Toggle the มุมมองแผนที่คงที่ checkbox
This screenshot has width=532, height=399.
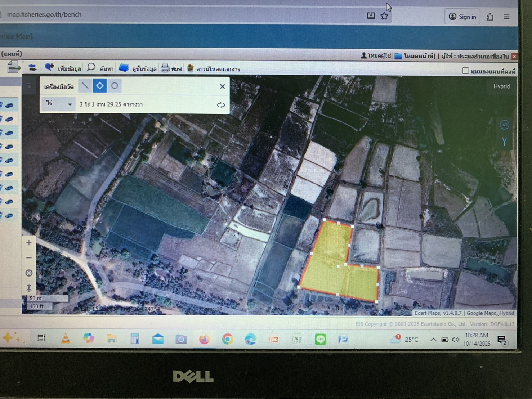coord(465,71)
